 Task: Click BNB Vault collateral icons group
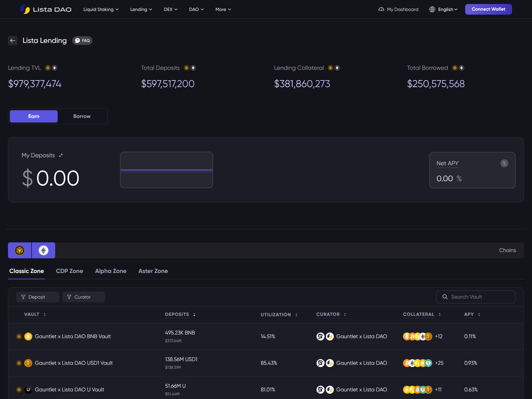pos(418,336)
